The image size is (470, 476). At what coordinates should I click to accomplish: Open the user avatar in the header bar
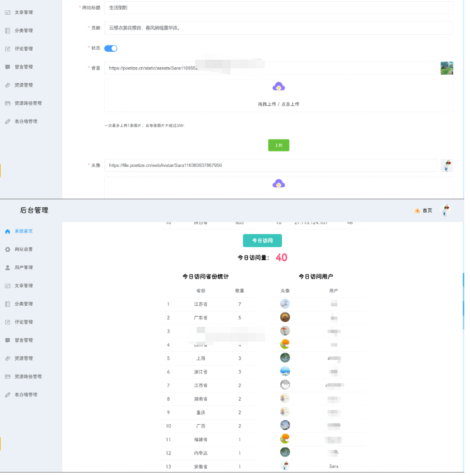(446, 210)
